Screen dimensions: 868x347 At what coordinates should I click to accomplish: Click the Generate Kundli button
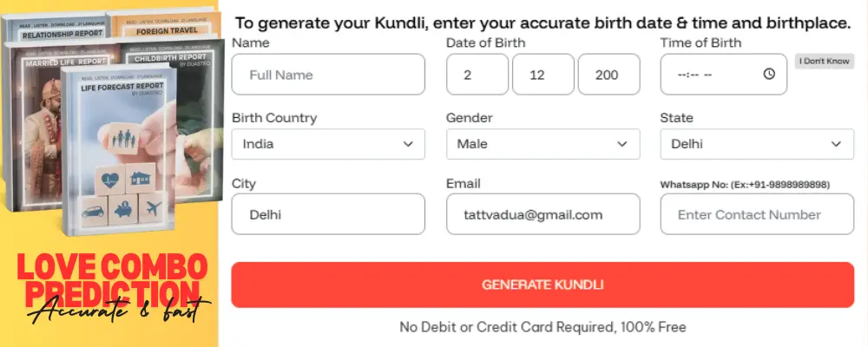coord(542,285)
